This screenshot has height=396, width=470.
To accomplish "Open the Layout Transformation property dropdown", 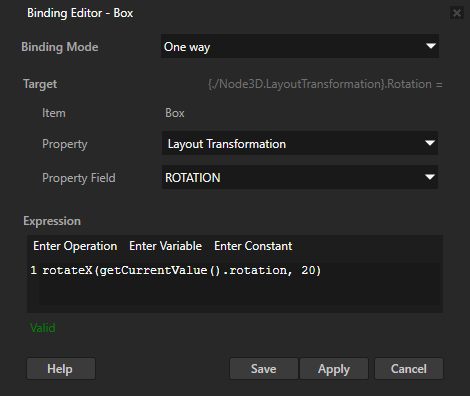I will (x=300, y=143).
